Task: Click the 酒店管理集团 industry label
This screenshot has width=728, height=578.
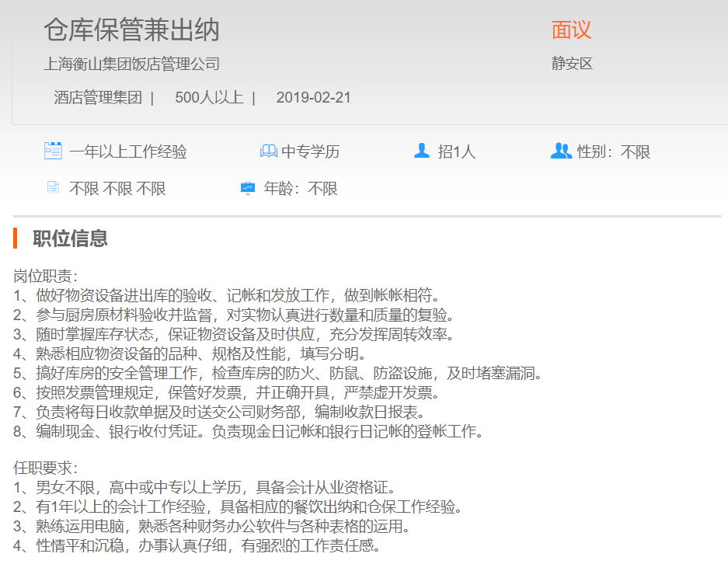Action: tap(98, 98)
